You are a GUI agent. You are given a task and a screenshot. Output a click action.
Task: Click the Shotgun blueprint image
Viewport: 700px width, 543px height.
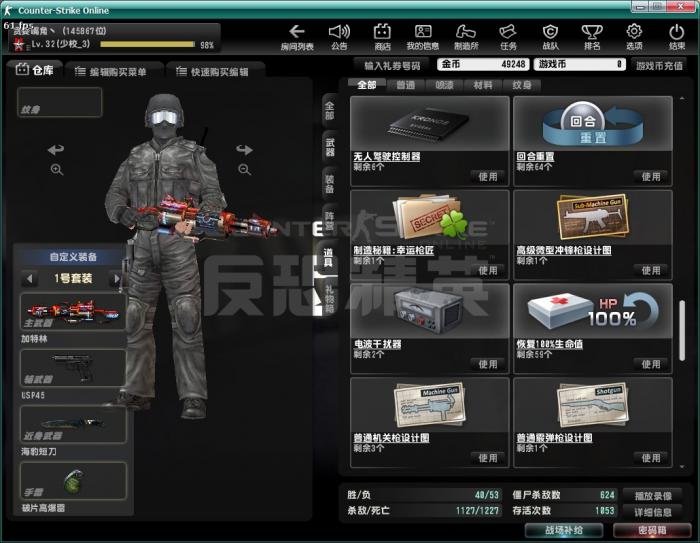[x=593, y=405]
